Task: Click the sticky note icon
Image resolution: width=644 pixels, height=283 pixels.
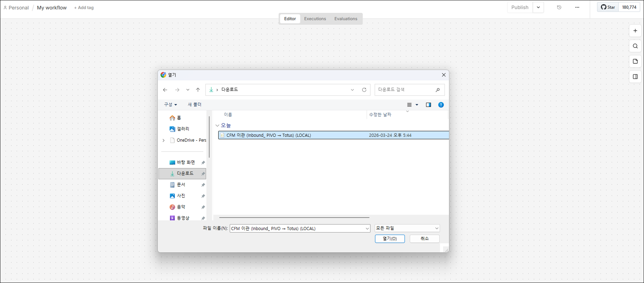Action: (x=635, y=61)
